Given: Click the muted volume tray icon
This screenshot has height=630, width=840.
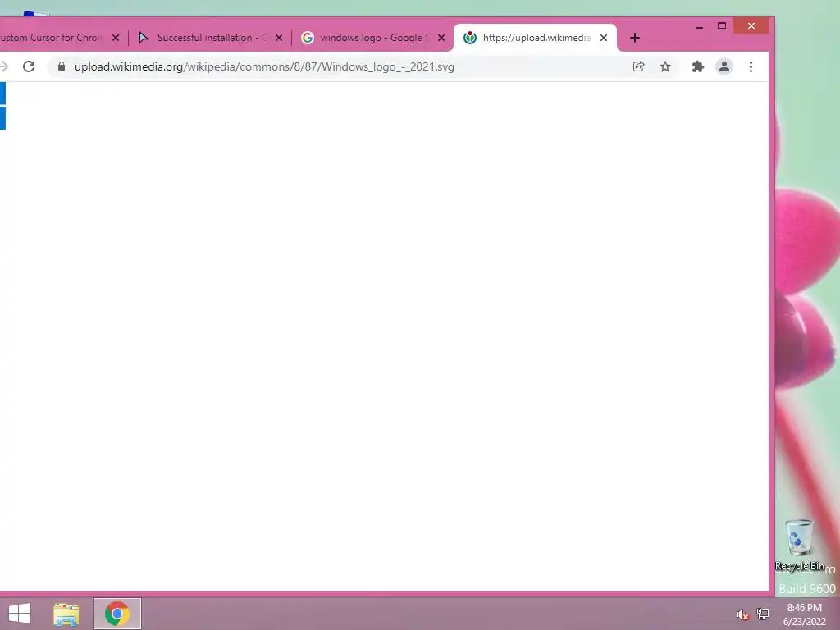Looking at the screenshot, I should tap(742, 614).
